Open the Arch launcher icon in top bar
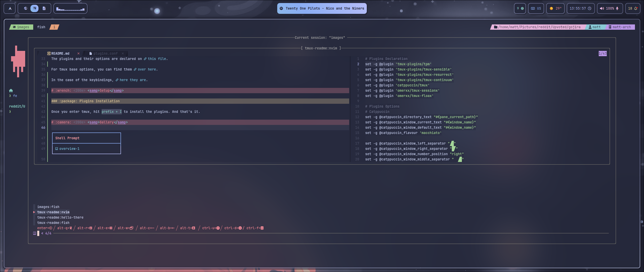Image resolution: width=644 pixels, height=272 pixels. 10,8
